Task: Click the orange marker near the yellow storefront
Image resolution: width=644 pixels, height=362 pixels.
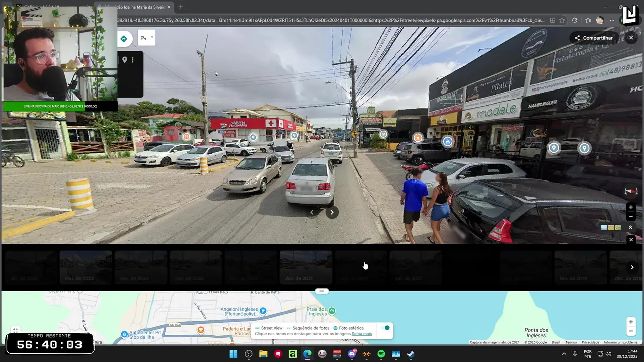Action: pyautogui.click(x=418, y=137)
